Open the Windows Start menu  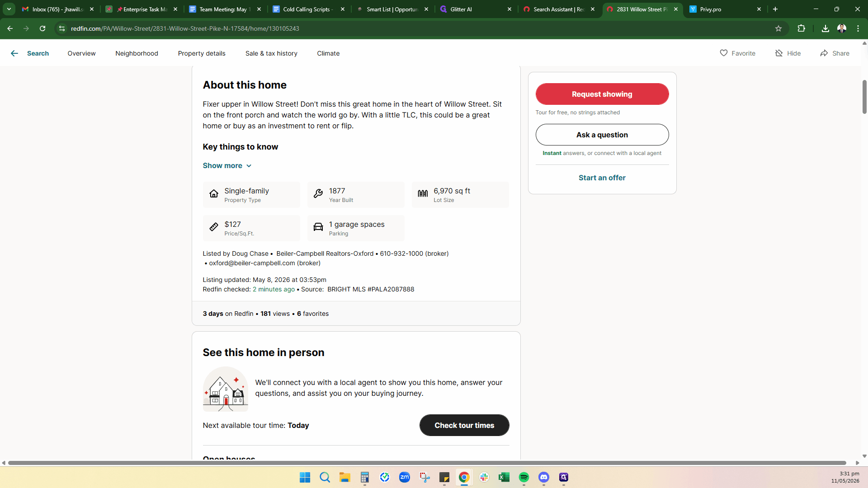[305, 477]
